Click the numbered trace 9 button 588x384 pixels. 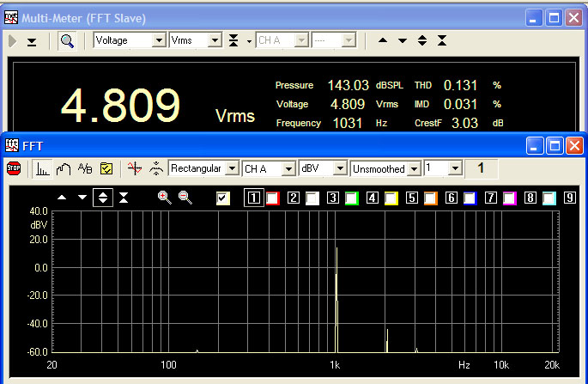[x=570, y=198]
